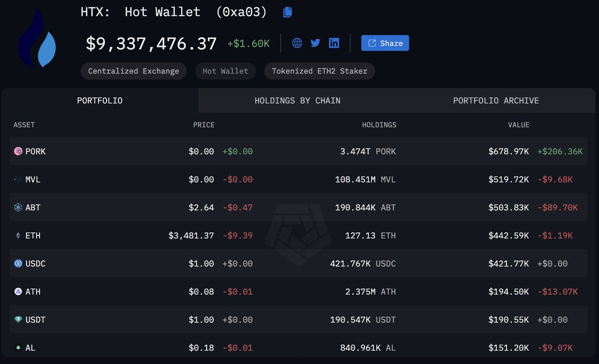This screenshot has width=599, height=364.
Task: Click the 3.474T PORK holdings
Action: [x=367, y=151]
